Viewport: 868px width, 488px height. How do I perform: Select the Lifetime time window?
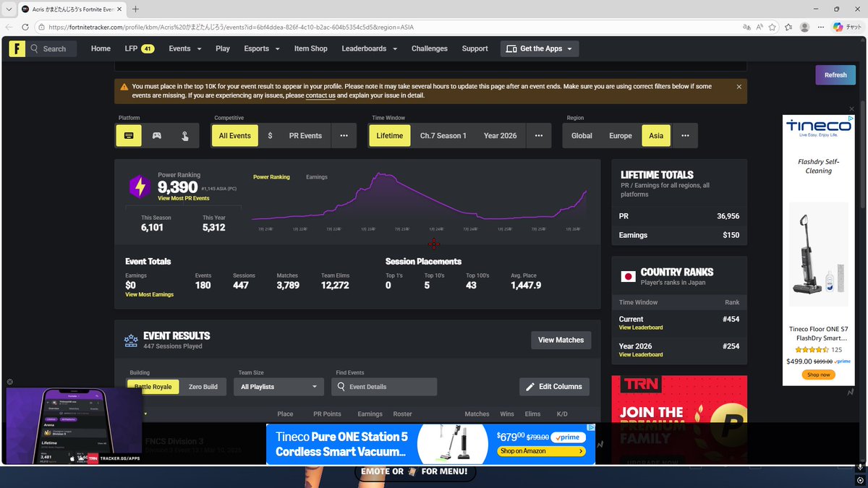(390, 135)
